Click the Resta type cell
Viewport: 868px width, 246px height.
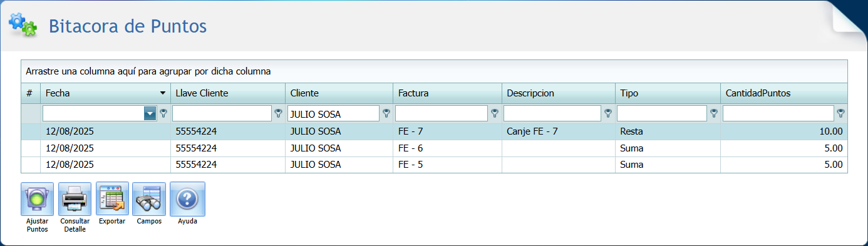point(668,132)
